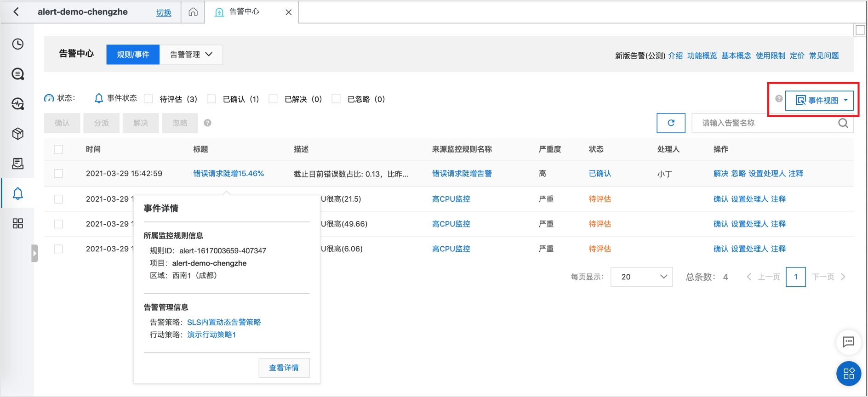Click 解决 action in the 已确认 row

721,174
